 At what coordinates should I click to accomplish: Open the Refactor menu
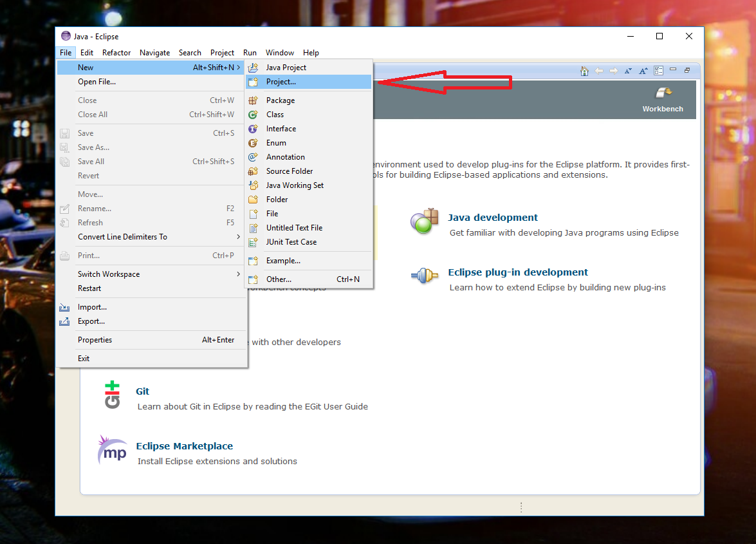(x=116, y=53)
